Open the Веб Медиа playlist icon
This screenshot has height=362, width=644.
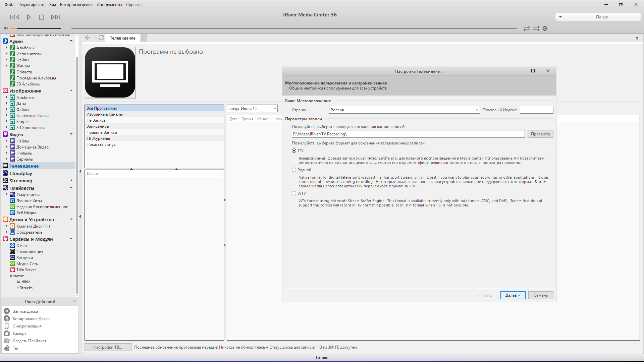pyautogui.click(x=12, y=213)
